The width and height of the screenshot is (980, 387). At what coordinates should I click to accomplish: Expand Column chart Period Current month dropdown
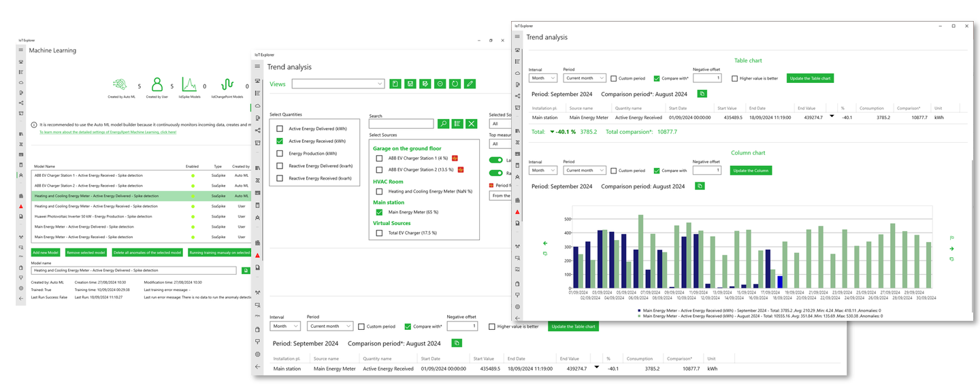584,171
